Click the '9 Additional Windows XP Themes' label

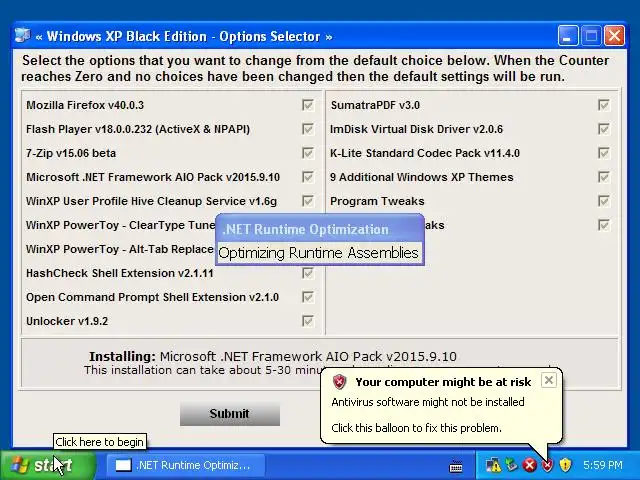422,177
